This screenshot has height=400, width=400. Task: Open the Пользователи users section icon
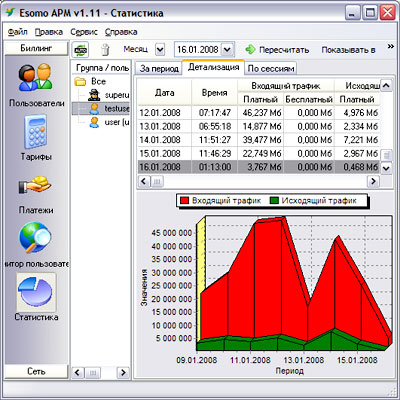tap(36, 78)
